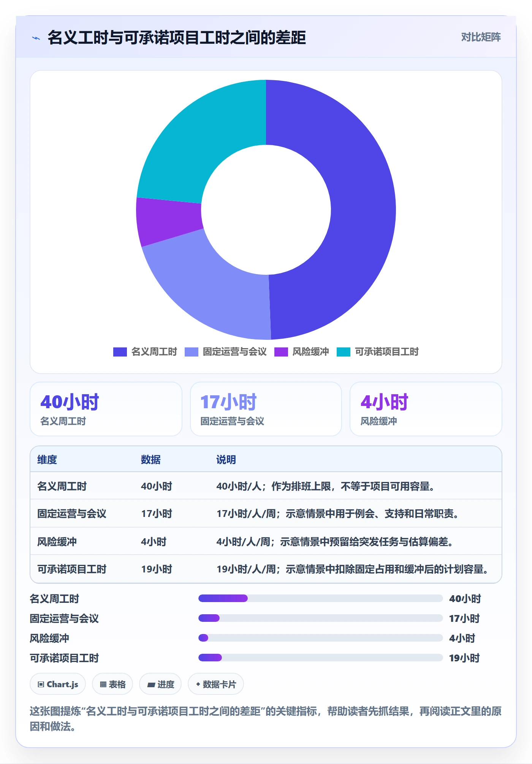Click the 名义周工时 progress bar
The height and width of the screenshot is (764, 532).
(320, 598)
